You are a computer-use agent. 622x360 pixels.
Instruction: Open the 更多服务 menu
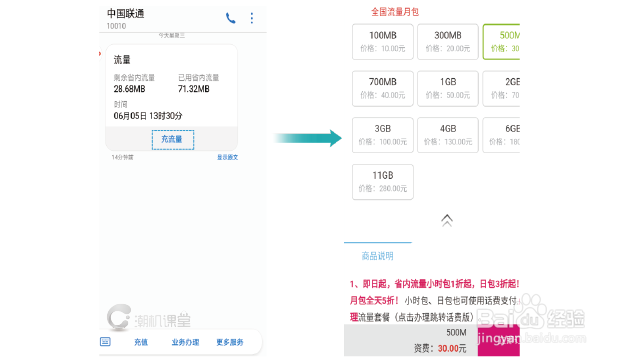230,342
